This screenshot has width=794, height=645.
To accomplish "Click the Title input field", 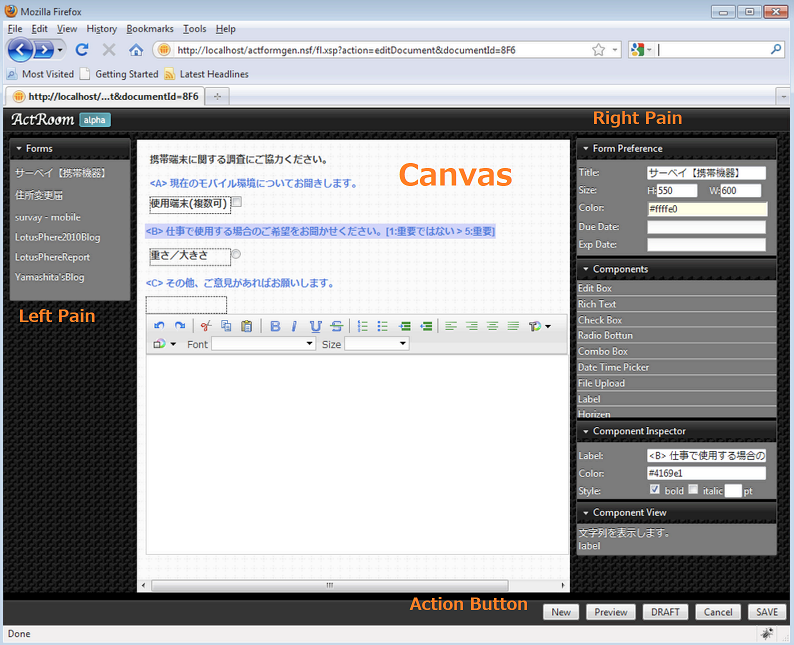I will (706, 173).
